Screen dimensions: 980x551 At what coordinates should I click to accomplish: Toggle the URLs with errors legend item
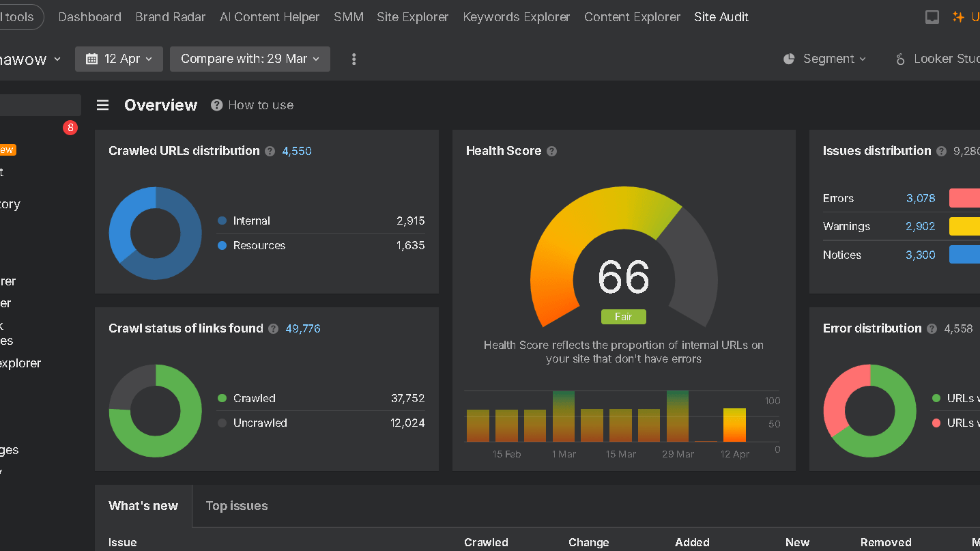[964, 423]
